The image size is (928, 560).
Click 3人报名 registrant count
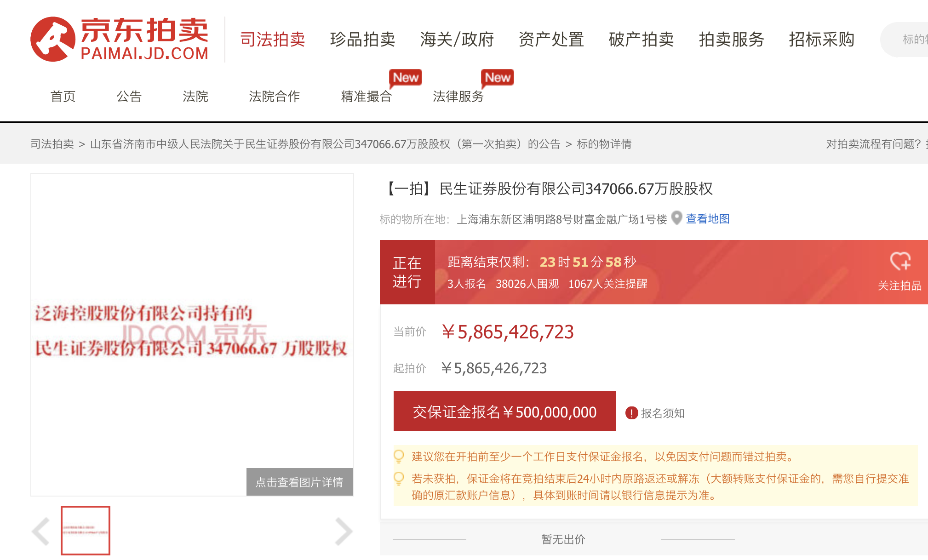[x=467, y=284]
